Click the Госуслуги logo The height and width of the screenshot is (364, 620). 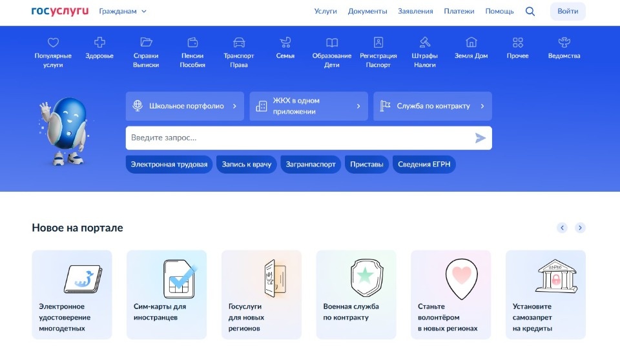pyautogui.click(x=60, y=11)
